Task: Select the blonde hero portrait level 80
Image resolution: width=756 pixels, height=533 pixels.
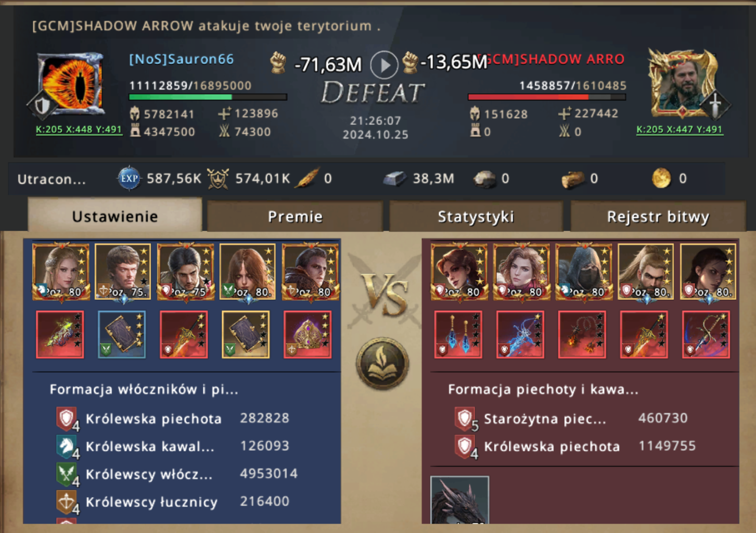Action: (x=61, y=272)
